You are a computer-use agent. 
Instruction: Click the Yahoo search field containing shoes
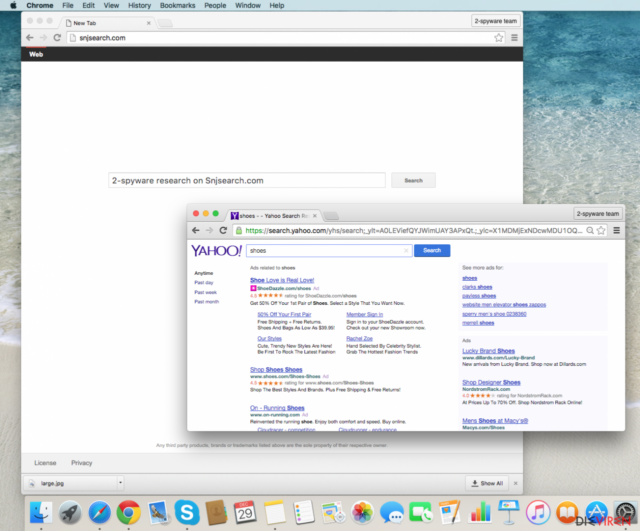pyautogui.click(x=329, y=251)
